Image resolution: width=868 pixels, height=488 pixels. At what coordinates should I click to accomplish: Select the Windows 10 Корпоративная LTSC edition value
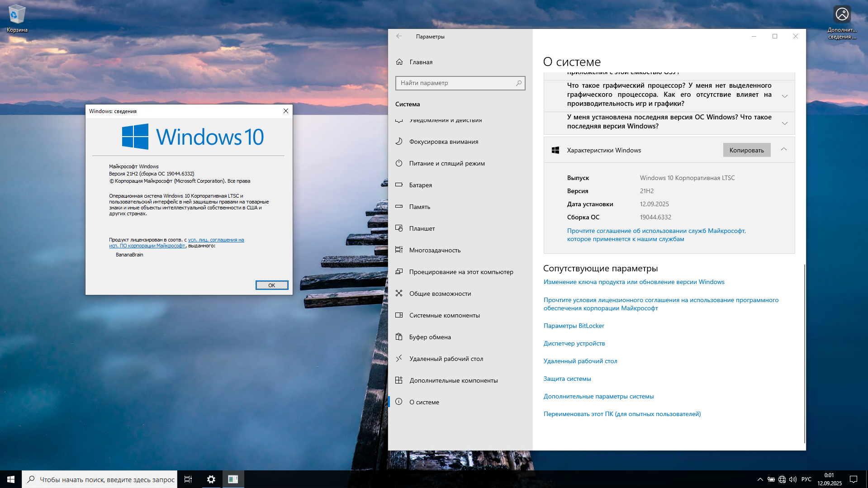click(687, 178)
